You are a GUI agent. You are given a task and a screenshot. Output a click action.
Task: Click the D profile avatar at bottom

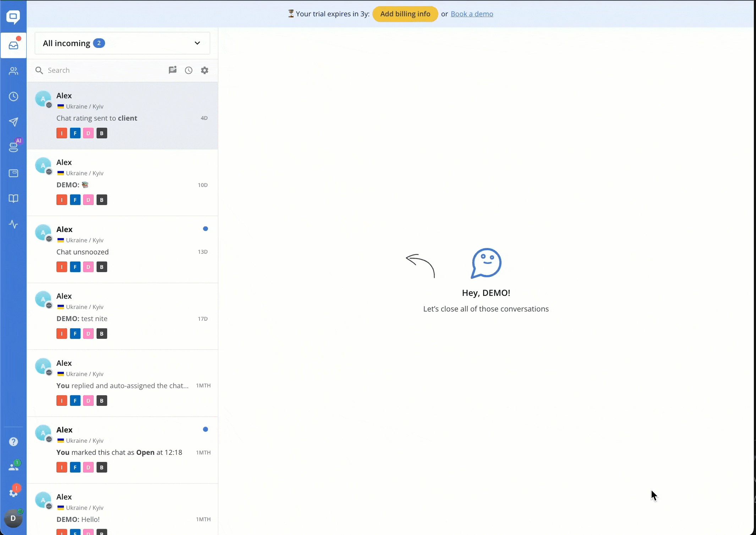(x=13, y=518)
